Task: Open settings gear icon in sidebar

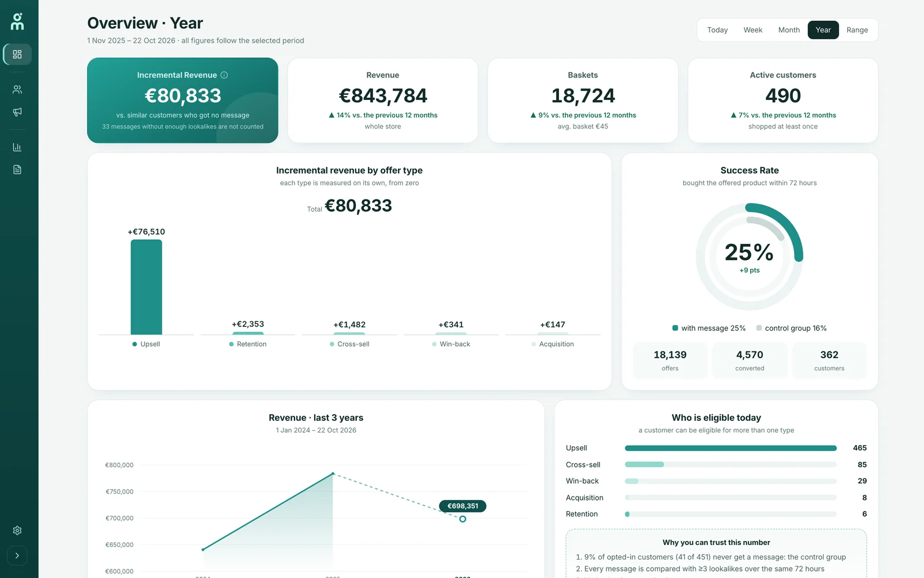Action: pos(17,531)
